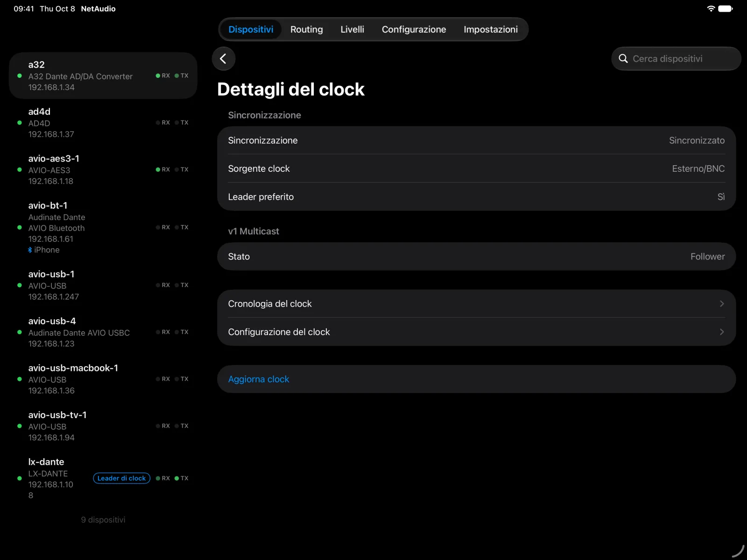Select the avio-aes3-1 device row
The width and height of the screenshot is (747, 560).
pos(103,169)
